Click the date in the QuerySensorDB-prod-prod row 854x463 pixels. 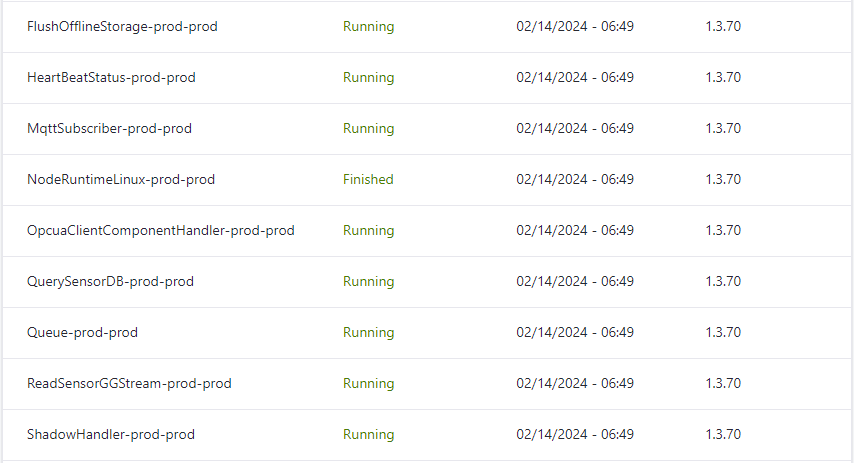coord(575,282)
